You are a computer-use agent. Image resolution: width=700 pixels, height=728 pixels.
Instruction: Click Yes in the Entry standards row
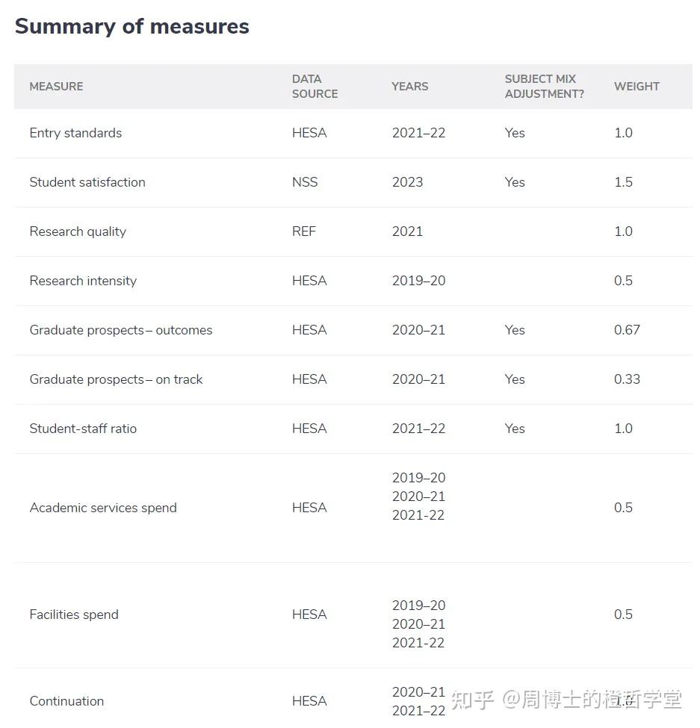[x=515, y=133]
